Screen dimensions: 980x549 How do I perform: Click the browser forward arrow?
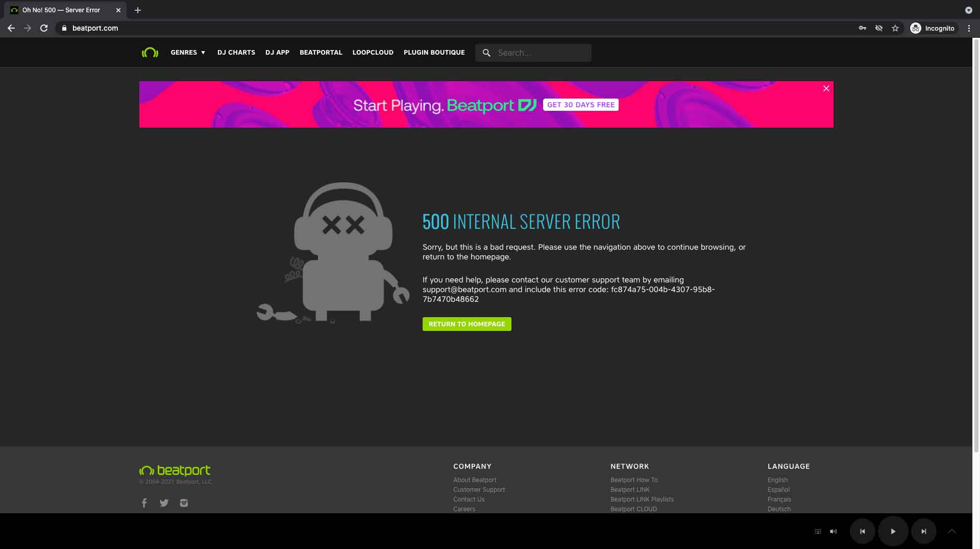[x=28, y=28]
